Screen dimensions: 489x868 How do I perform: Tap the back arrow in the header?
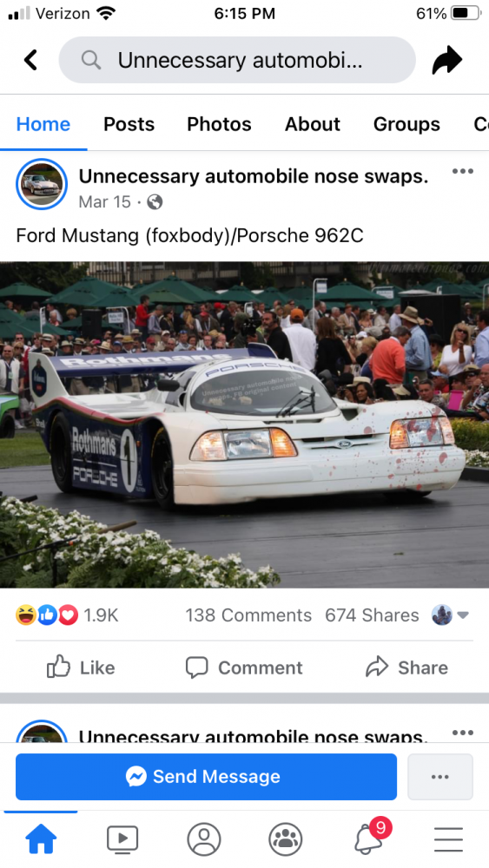pos(31,60)
